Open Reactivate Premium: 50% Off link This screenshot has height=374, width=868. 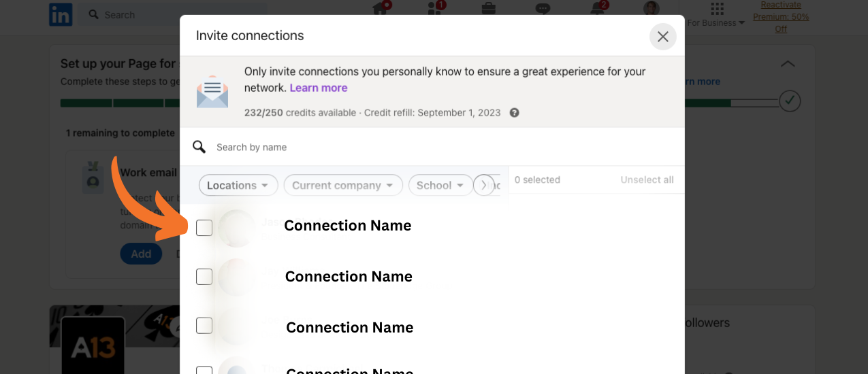click(780, 17)
